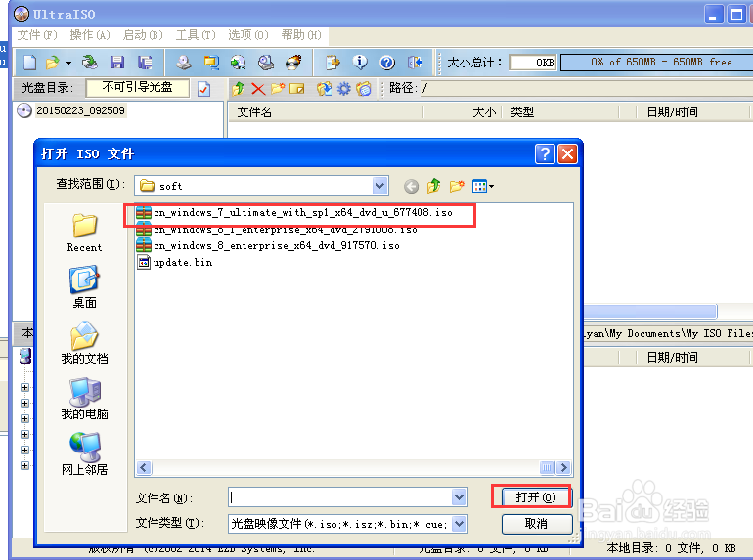Click the 大小 column header
Image resolution: width=753 pixels, height=560 pixels.
(463, 112)
